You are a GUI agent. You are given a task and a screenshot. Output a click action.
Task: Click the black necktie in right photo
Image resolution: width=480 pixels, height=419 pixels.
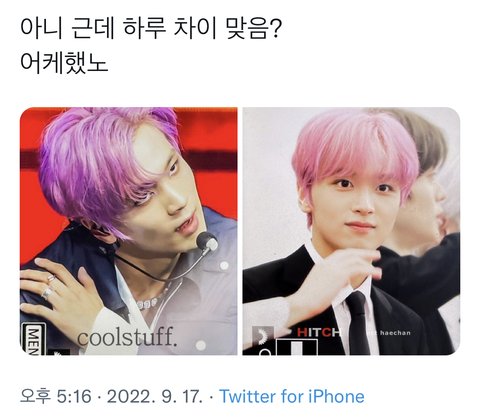[x=357, y=323]
